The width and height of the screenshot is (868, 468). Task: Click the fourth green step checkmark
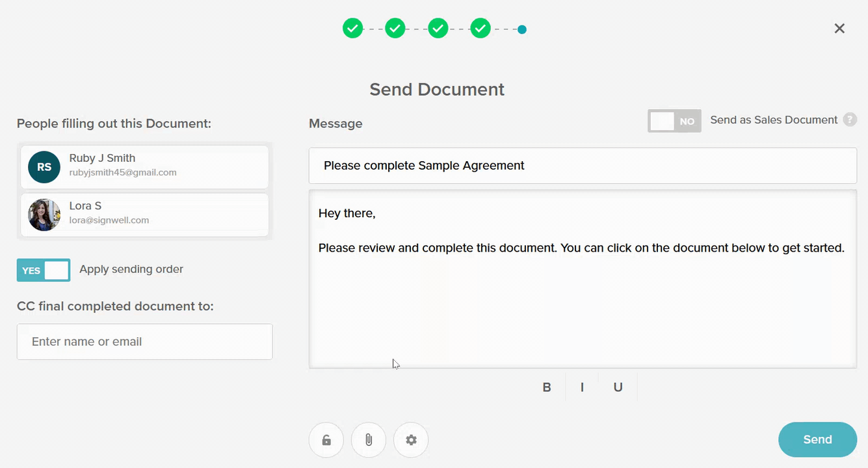480,28
